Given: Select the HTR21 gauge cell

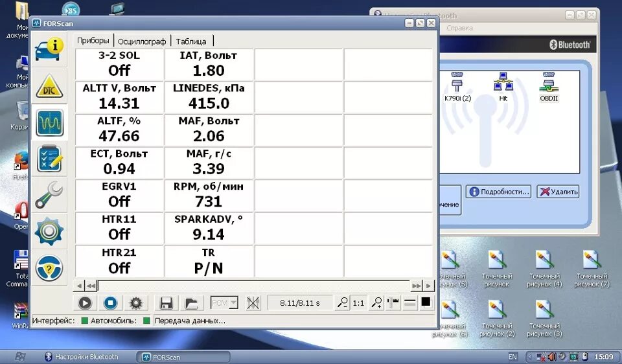Looking at the screenshot, I should (x=119, y=261).
